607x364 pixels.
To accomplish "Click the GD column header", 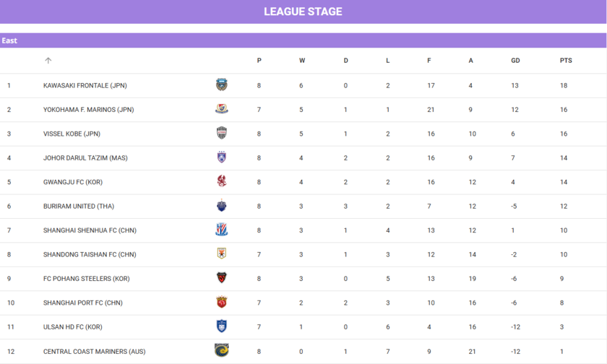I will [515, 61].
